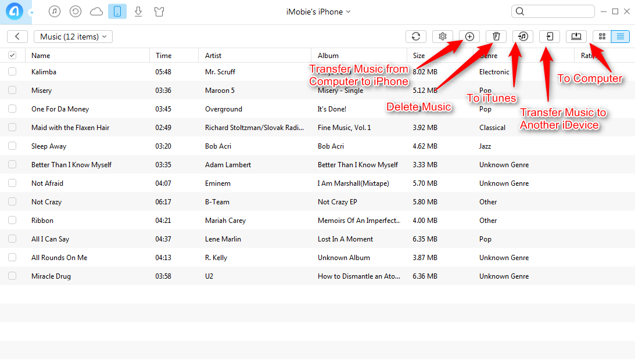The width and height of the screenshot is (635, 364).
Task: Check the Sleep Away row checkbox
Action: [12, 146]
